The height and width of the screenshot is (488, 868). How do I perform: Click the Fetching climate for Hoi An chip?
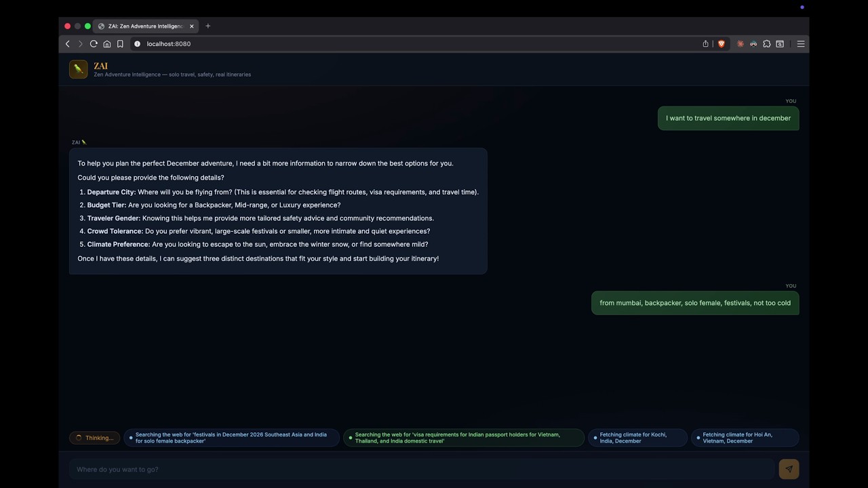coord(745,438)
